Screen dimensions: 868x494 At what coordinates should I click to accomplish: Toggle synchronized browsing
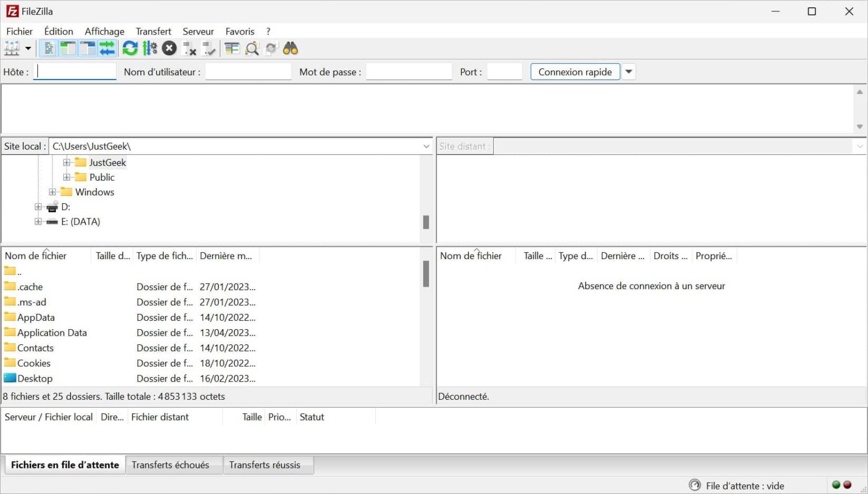[x=271, y=49]
